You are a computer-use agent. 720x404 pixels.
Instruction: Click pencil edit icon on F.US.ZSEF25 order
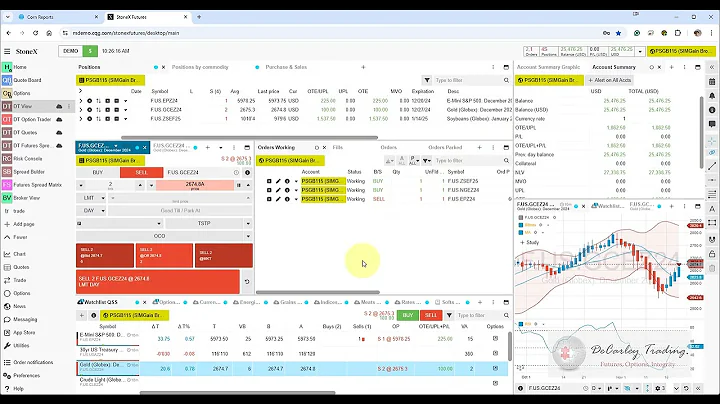278,181
